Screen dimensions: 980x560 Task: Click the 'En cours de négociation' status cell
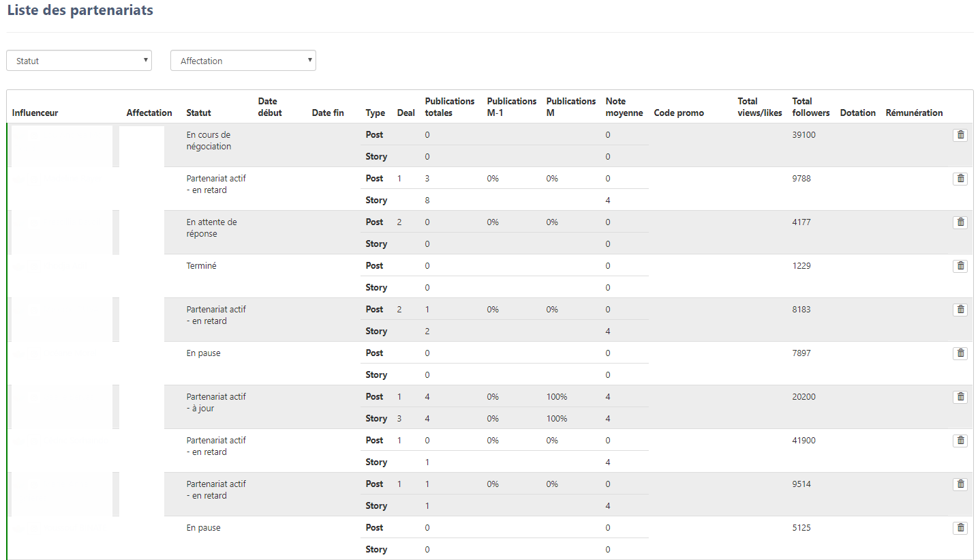point(209,141)
